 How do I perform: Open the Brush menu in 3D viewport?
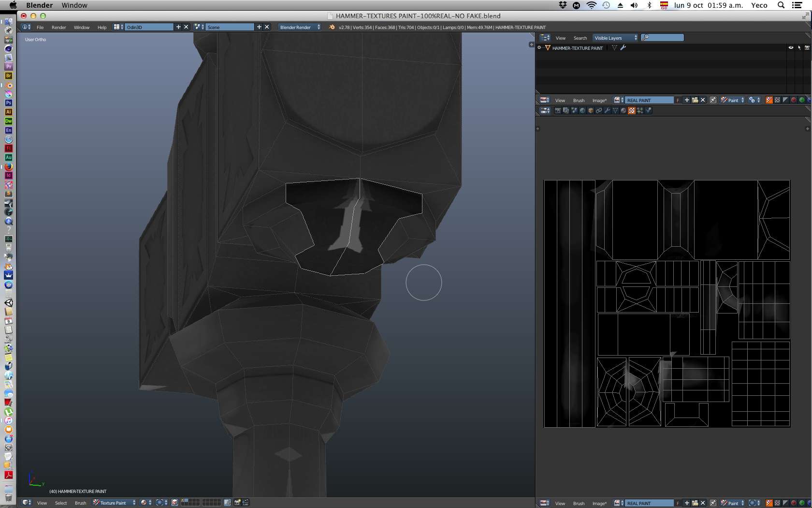[x=80, y=503]
